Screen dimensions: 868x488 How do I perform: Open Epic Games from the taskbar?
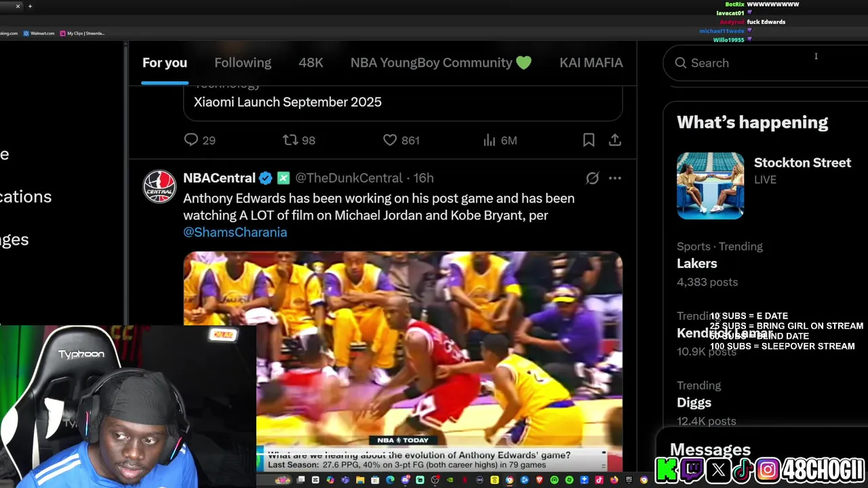pos(629,480)
